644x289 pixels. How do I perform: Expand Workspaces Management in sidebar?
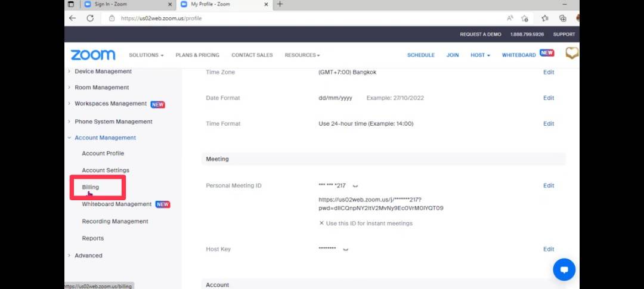coord(110,104)
